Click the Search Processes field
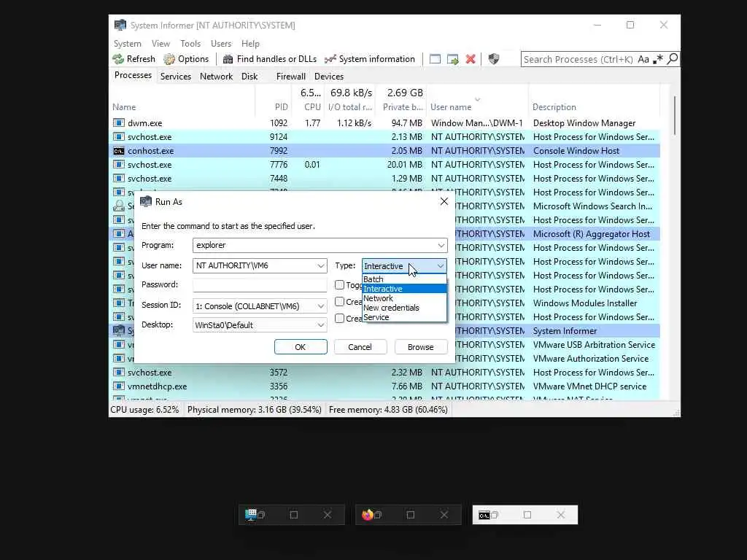The height and width of the screenshot is (560, 747). [x=578, y=60]
